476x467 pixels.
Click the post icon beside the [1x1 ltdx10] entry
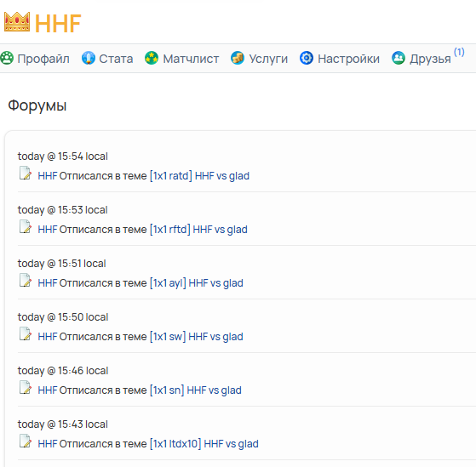click(26, 441)
